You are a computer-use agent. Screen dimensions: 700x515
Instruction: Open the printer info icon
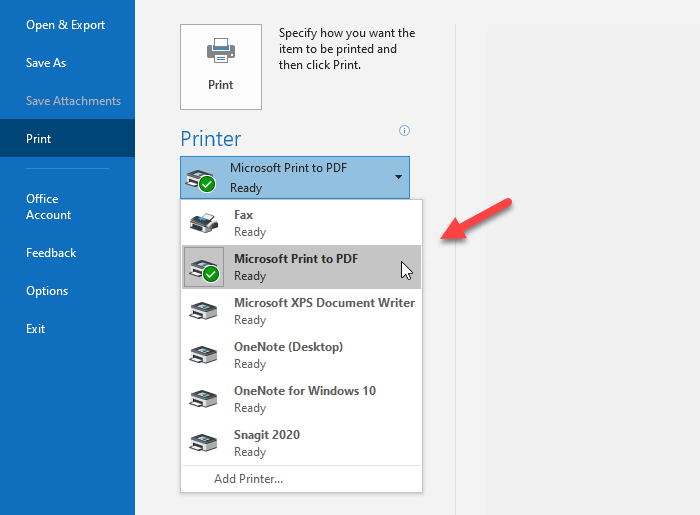(404, 131)
